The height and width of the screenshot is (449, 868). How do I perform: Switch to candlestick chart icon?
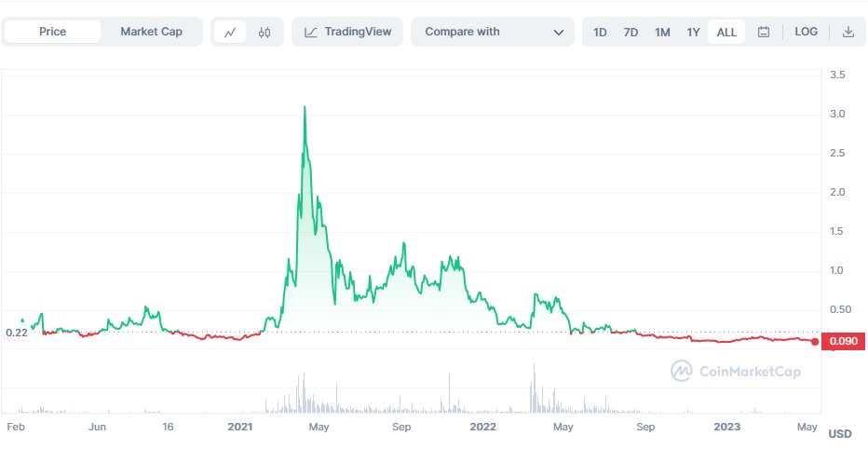click(264, 32)
